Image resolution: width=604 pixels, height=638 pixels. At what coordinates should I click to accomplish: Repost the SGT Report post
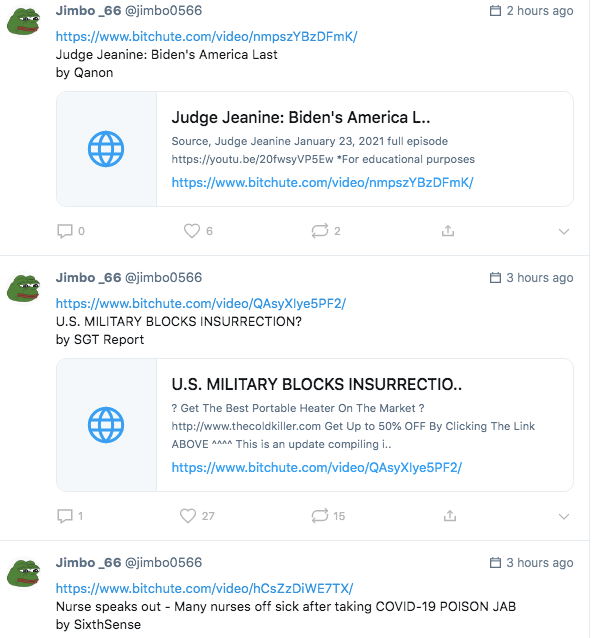pyautogui.click(x=320, y=516)
